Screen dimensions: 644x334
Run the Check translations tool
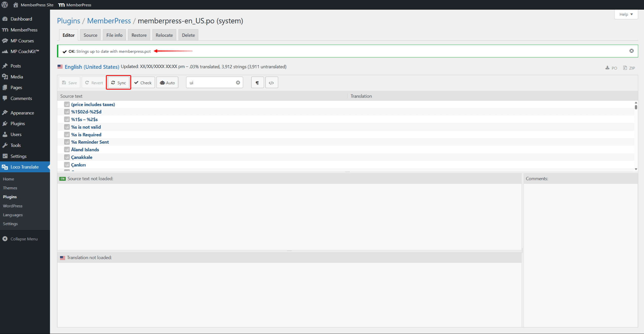tap(143, 83)
